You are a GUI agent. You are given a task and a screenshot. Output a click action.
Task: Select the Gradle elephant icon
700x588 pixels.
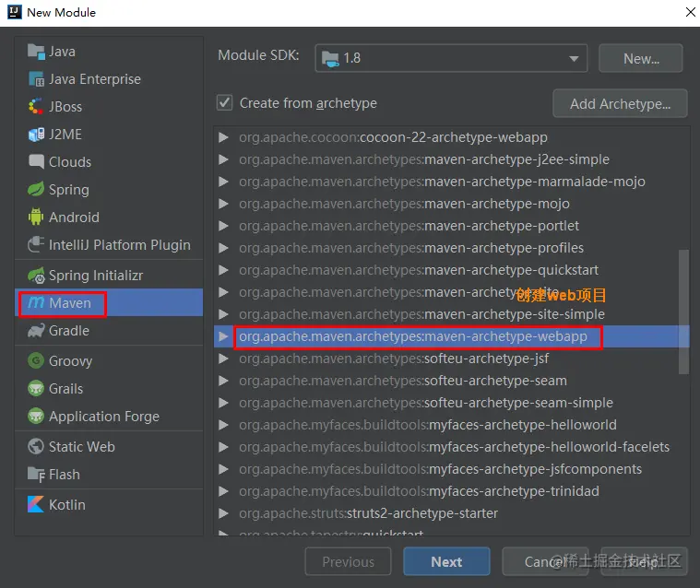pyautogui.click(x=36, y=331)
